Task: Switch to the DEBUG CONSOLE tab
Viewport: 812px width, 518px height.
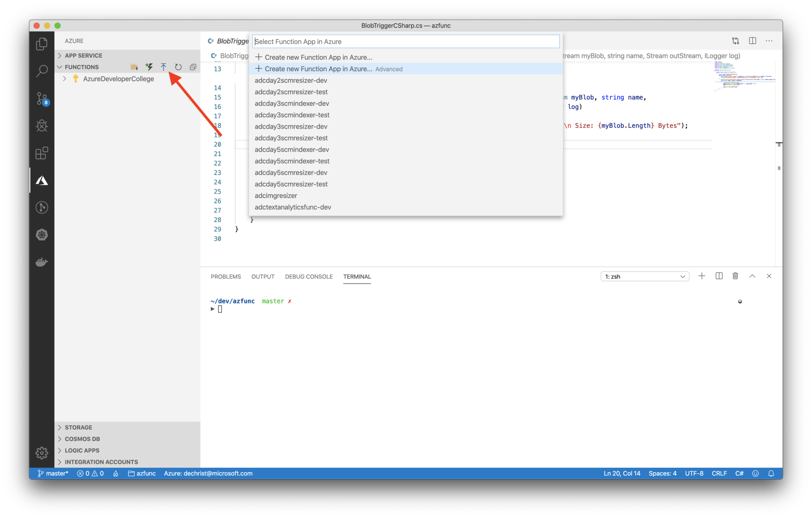Action: 309,276
